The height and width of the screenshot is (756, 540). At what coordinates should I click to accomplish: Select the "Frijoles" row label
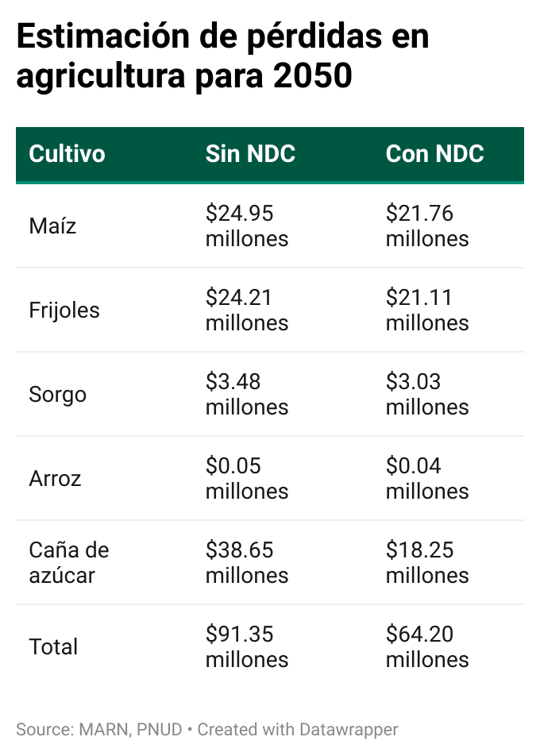pyautogui.click(x=64, y=310)
